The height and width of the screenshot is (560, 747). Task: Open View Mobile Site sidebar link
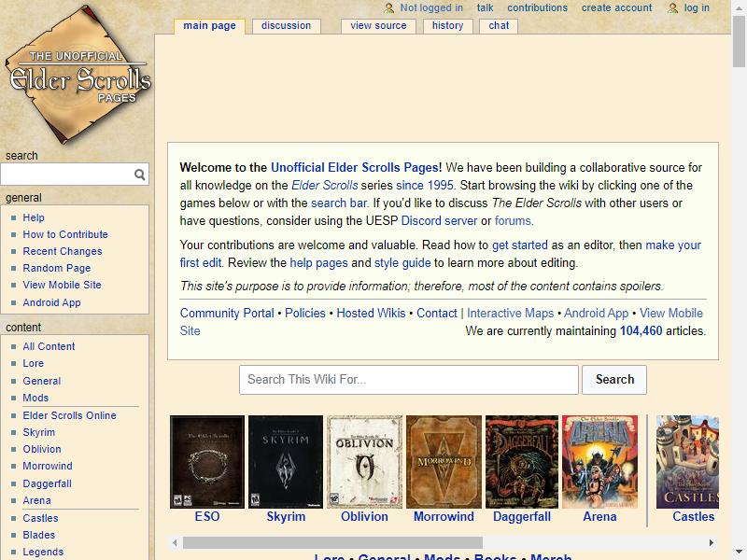tap(62, 285)
